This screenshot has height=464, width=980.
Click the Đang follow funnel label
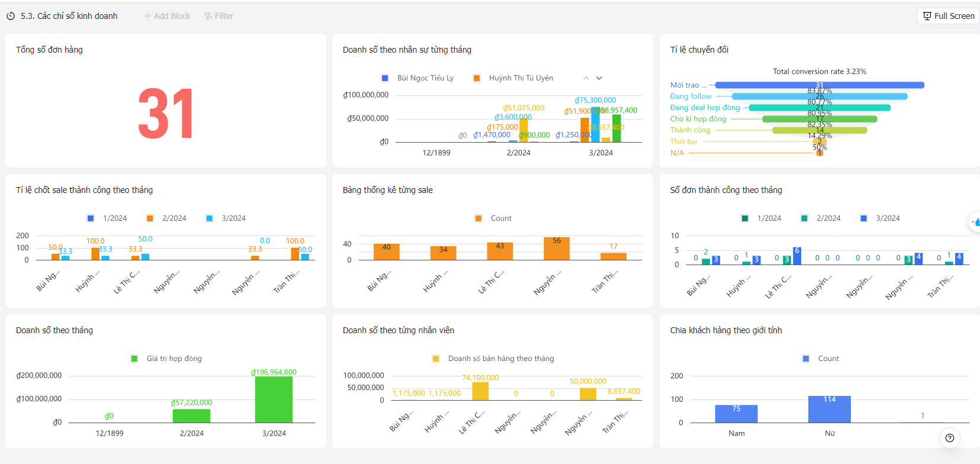(x=691, y=96)
